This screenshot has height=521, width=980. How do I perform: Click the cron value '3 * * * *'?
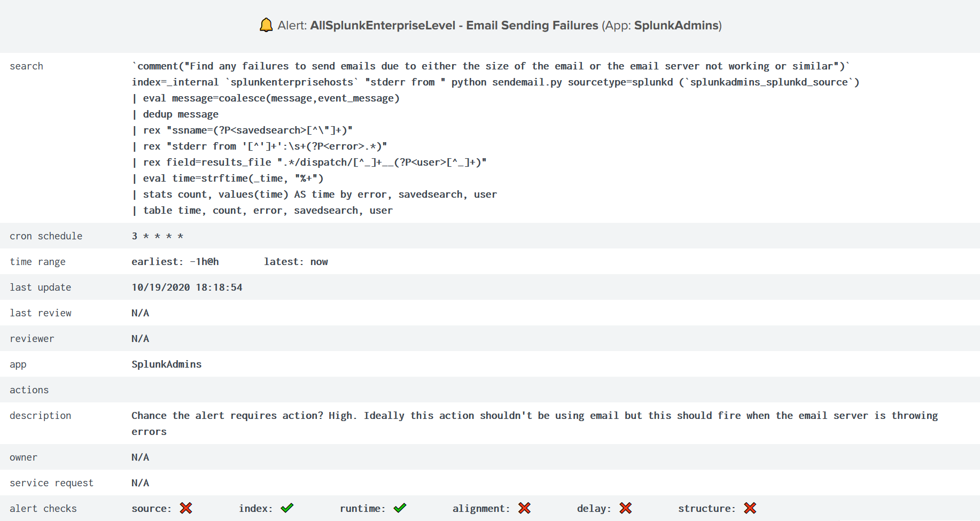pyautogui.click(x=158, y=236)
